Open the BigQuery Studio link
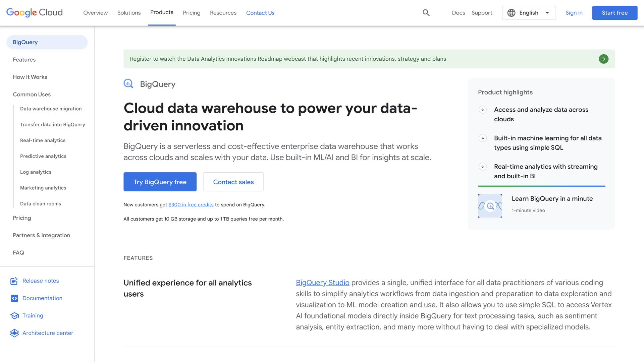This screenshot has height=362, width=644. coord(322,283)
